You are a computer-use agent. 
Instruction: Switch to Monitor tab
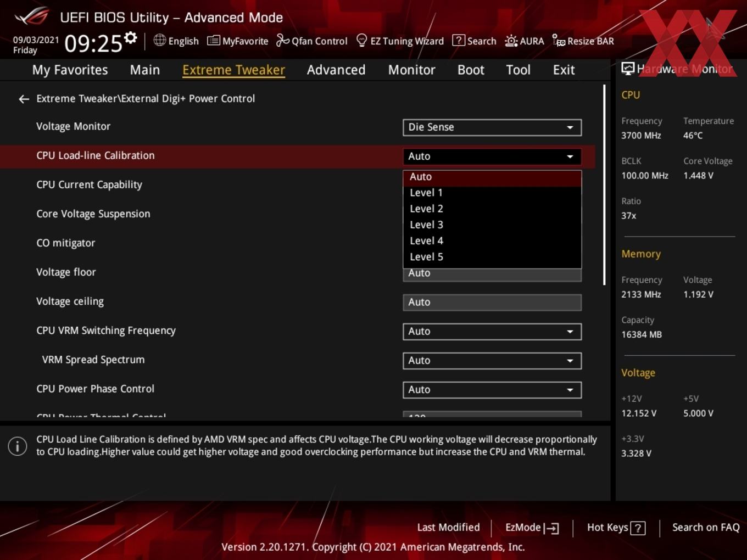click(411, 70)
